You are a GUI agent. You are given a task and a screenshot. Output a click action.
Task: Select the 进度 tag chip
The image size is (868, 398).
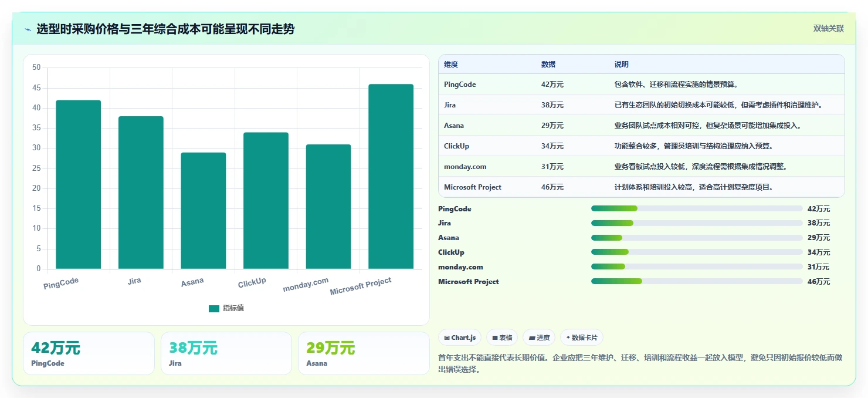click(539, 338)
